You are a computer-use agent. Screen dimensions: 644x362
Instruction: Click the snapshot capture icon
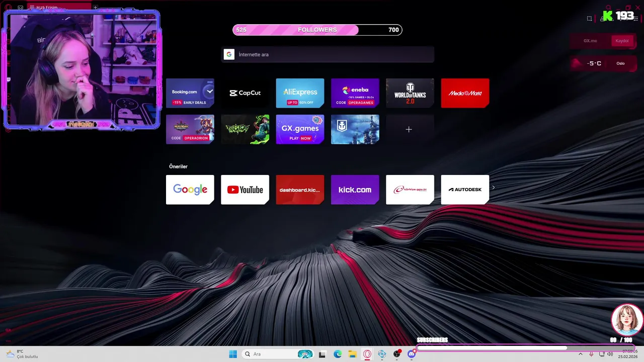(590, 19)
